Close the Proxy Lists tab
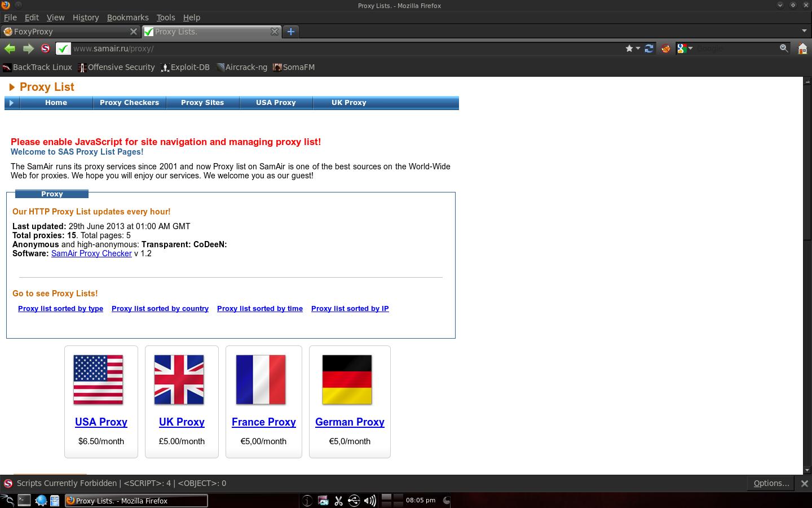 point(275,32)
